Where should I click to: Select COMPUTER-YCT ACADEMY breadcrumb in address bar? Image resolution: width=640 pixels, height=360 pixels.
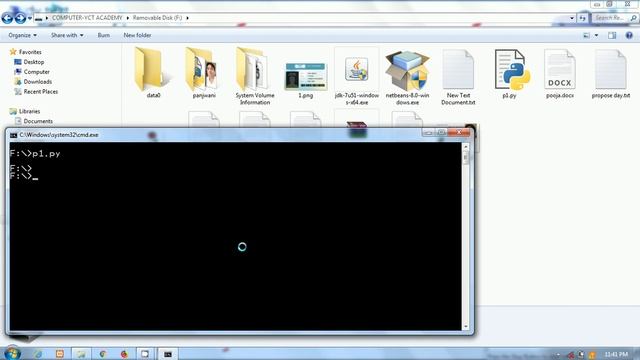click(x=87, y=18)
